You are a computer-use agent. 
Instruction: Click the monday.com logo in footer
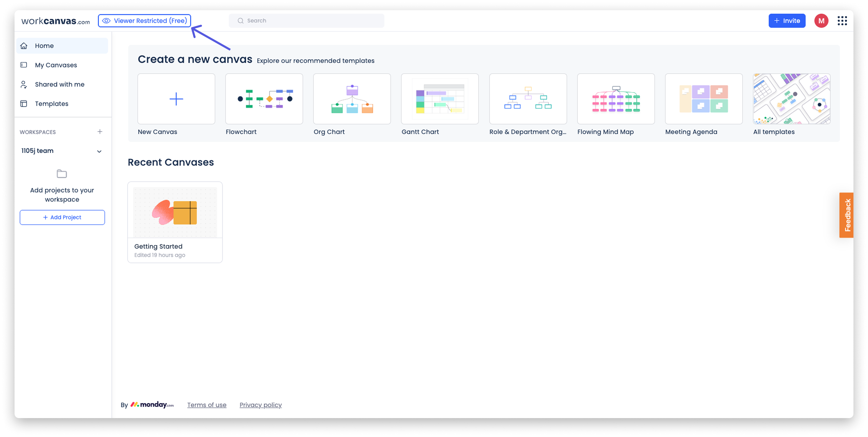(x=152, y=404)
